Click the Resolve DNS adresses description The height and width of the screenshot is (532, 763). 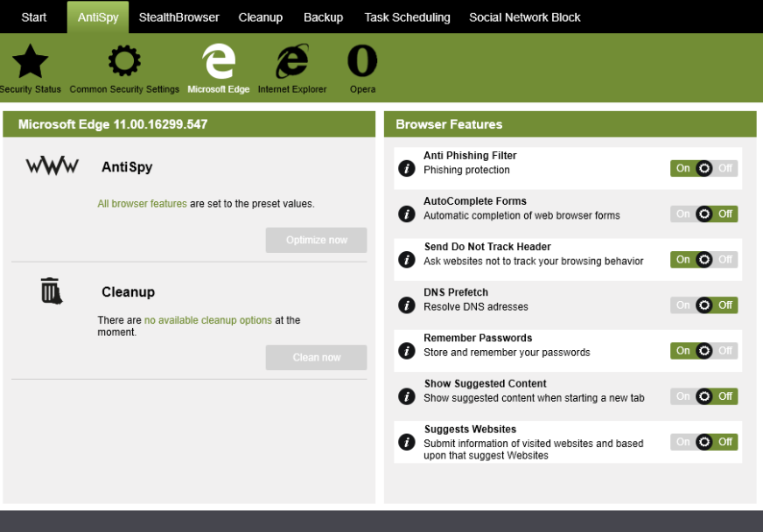476,306
